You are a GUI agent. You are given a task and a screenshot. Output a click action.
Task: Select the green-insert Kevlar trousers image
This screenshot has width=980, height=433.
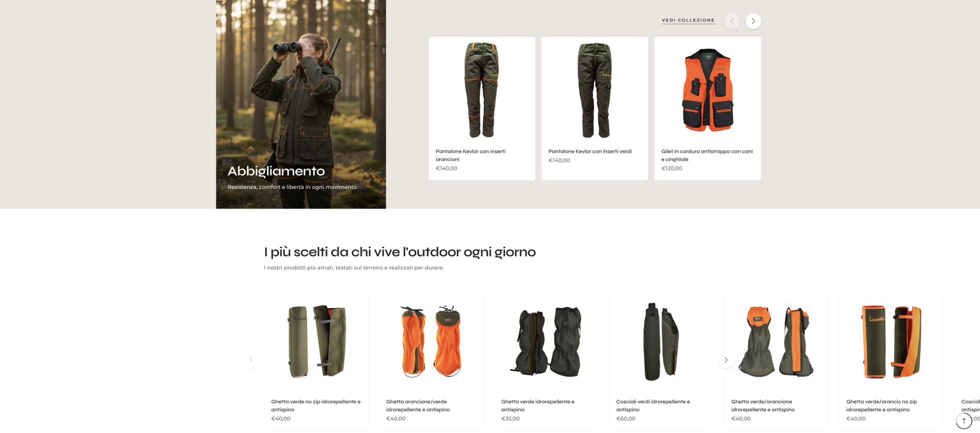point(595,90)
